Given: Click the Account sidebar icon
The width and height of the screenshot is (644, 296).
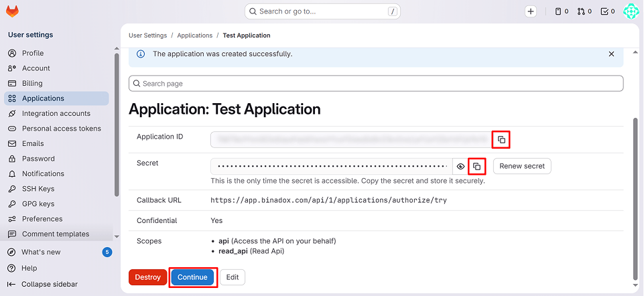Looking at the screenshot, I should [x=12, y=68].
